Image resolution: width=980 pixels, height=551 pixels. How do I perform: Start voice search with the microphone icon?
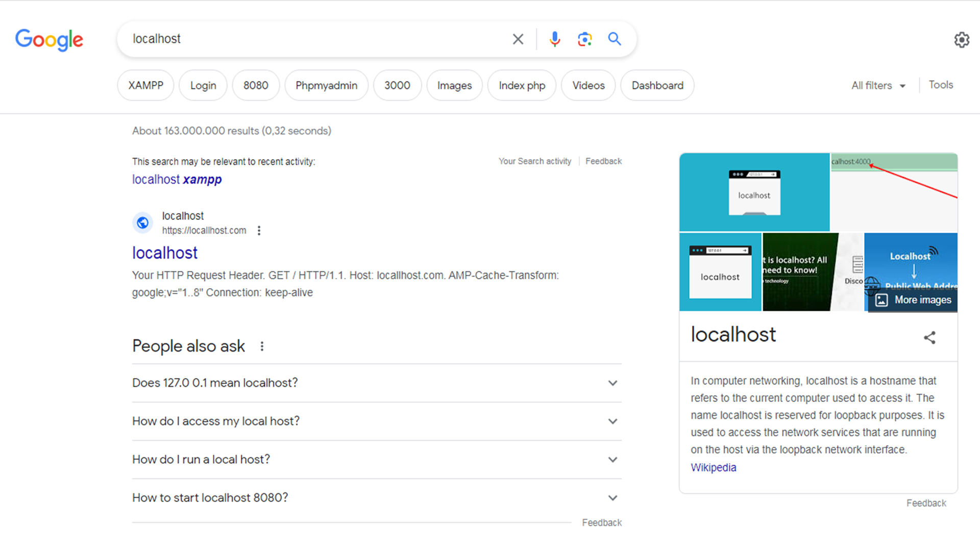[555, 39]
